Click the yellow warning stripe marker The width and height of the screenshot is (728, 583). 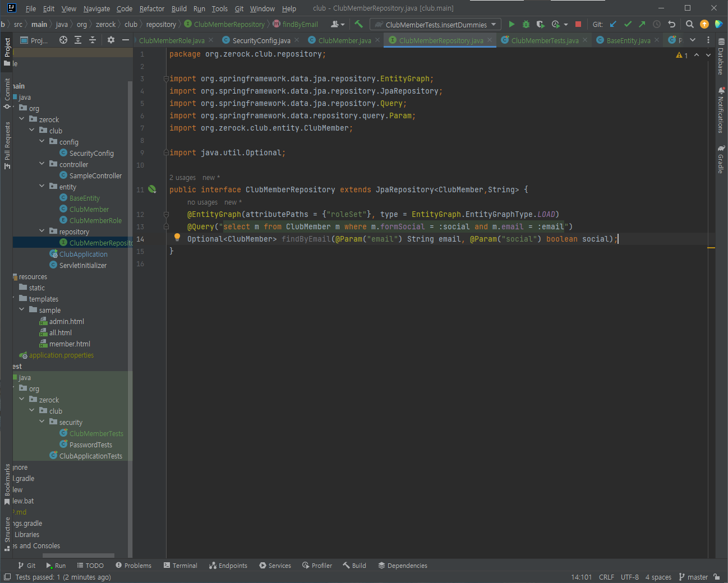click(711, 248)
